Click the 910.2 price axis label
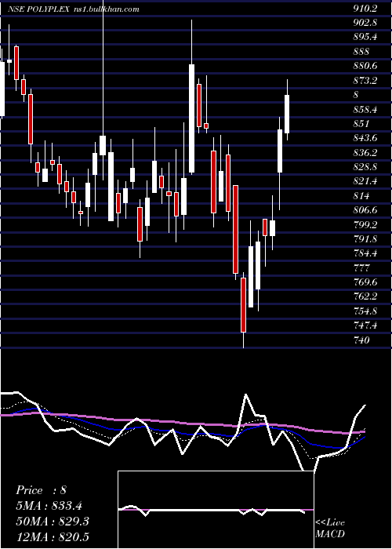The image size is (392, 549). 365,9
